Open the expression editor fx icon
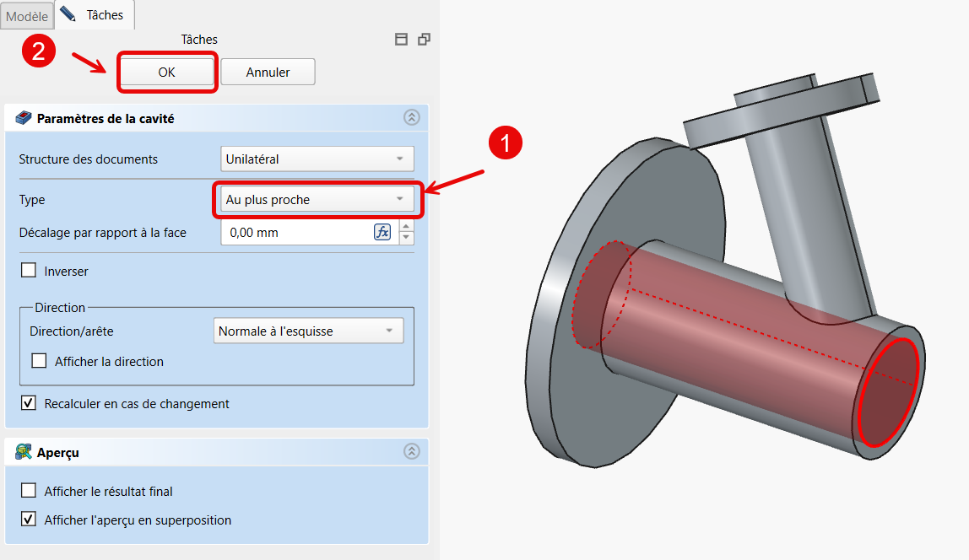This screenshot has height=560, width=969. coord(382,233)
